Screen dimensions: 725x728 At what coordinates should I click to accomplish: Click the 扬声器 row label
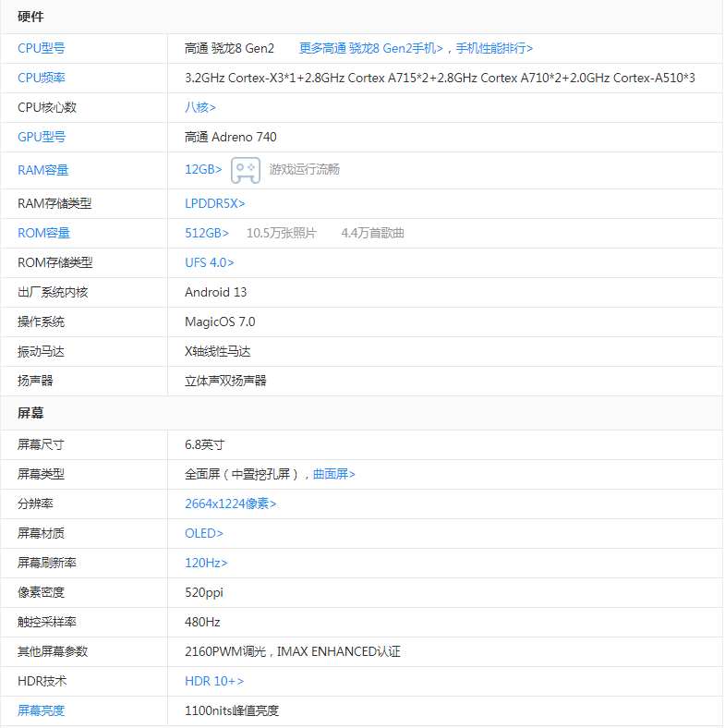pyautogui.click(x=35, y=382)
